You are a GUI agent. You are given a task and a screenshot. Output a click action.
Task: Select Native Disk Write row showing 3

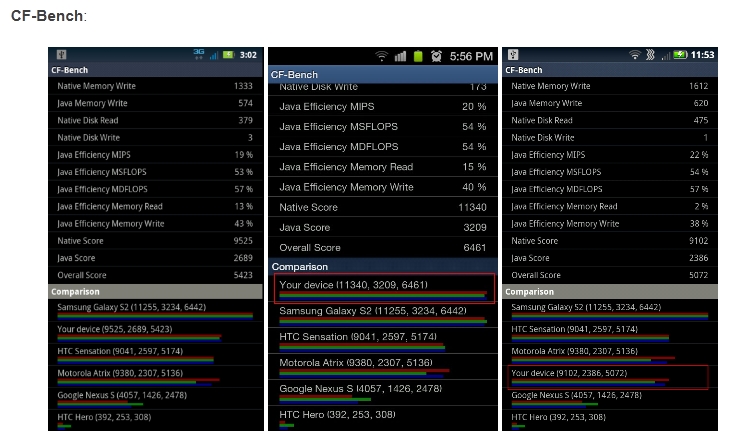pos(155,137)
